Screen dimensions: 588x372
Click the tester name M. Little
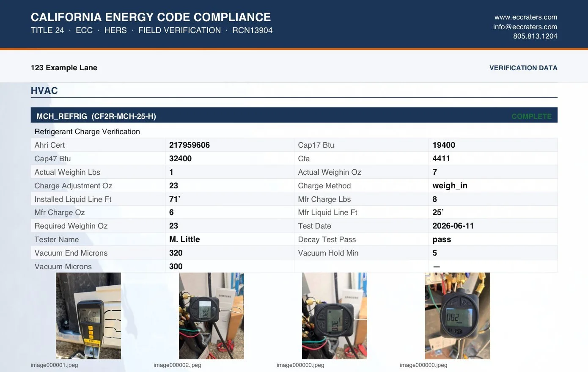point(184,240)
